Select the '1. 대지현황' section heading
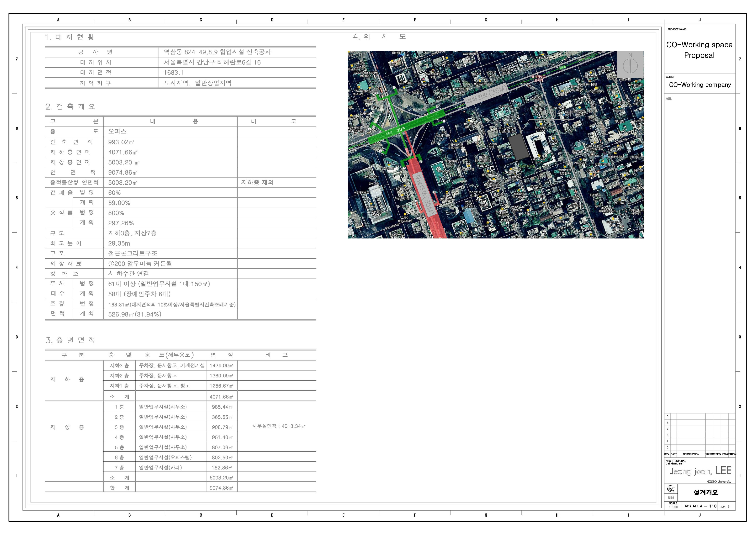The width and height of the screenshot is (756, 534). click(x=70, y=37)
